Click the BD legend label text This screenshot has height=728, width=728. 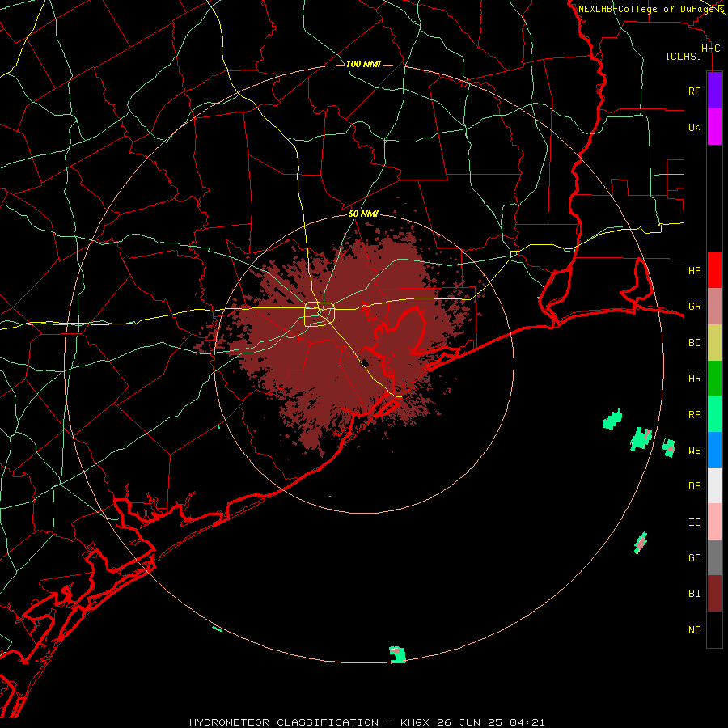coord(694,343)
